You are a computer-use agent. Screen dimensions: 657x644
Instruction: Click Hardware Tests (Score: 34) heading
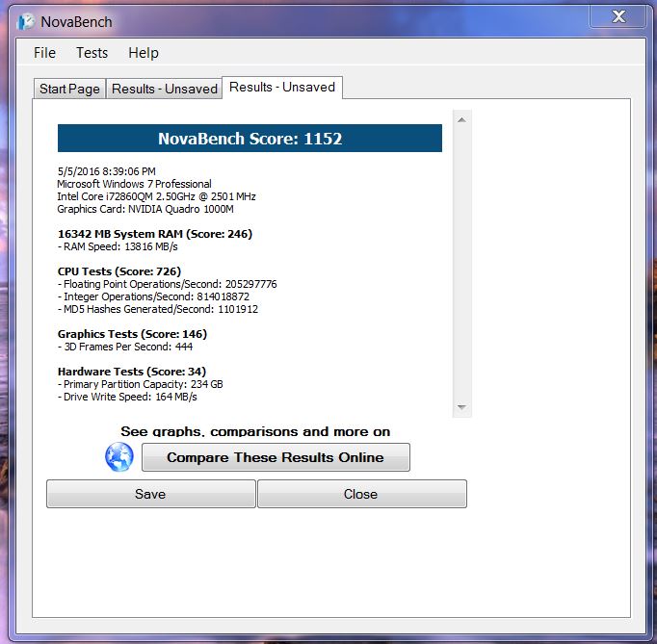point(132,372)
